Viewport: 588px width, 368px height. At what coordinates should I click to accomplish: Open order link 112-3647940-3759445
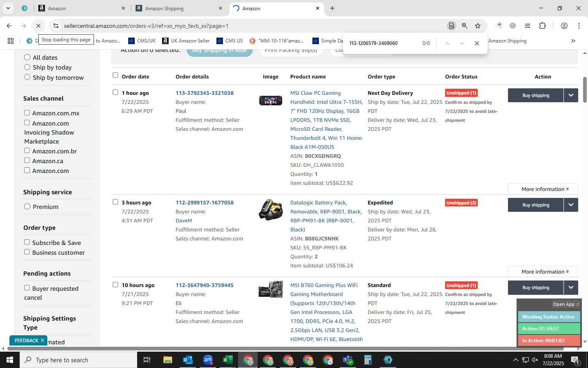(205, 285)
